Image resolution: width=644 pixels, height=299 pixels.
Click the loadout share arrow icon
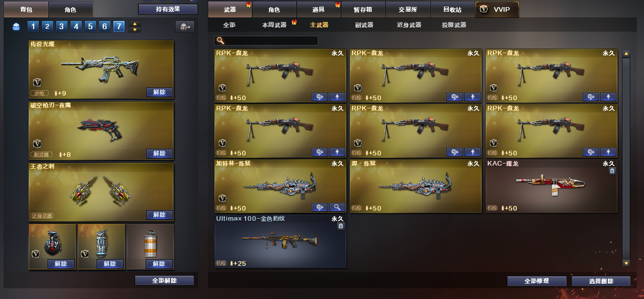[x=184, y=27]
